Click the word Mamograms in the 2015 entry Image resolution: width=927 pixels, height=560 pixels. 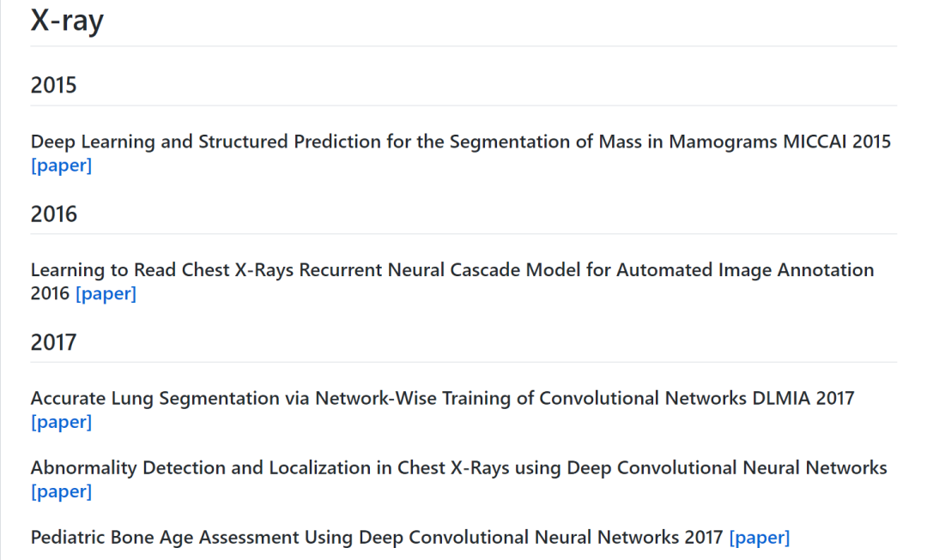tap(723, 142)
